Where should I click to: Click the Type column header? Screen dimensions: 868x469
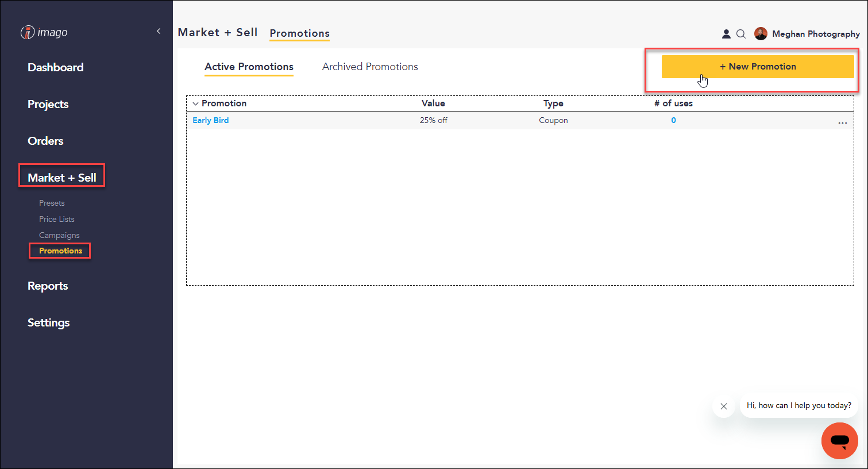[x=553, y=103]
